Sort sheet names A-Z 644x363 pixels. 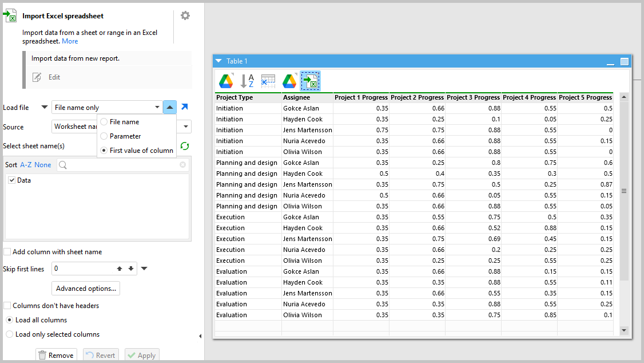pyautogui.click(x=26, y=165)
